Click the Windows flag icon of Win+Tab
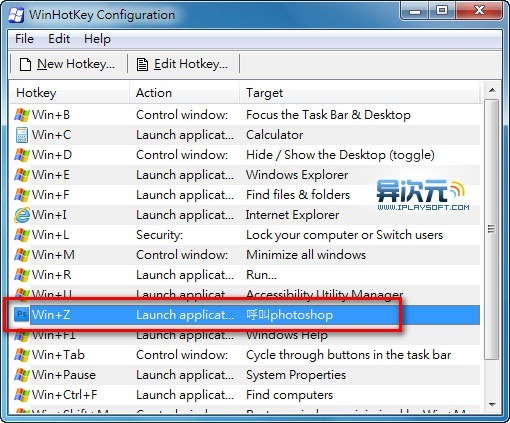Screen dimensions: 510x423 click(x=22, y=355)
